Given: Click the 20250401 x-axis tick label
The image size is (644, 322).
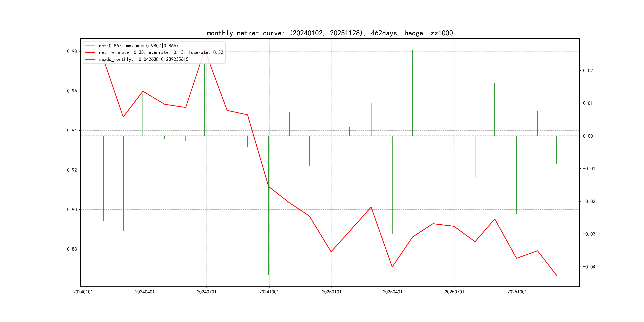Looking at the screenshot, I should (x=393, y=292).
